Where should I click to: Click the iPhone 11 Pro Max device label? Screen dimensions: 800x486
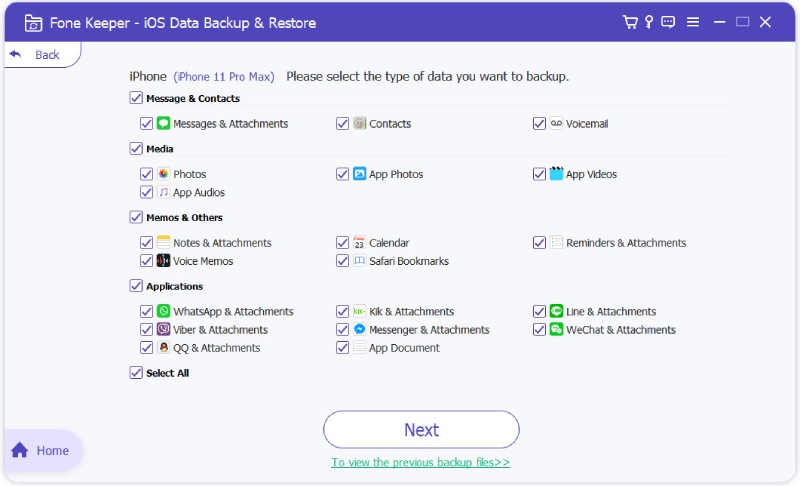(224, 76)
